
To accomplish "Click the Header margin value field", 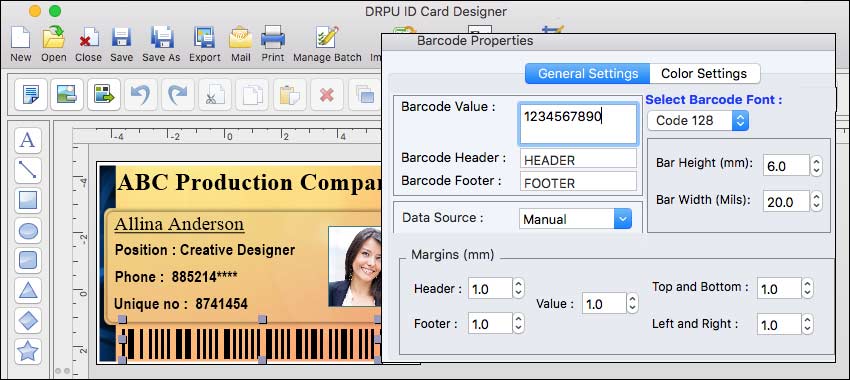I will [490, 289].
